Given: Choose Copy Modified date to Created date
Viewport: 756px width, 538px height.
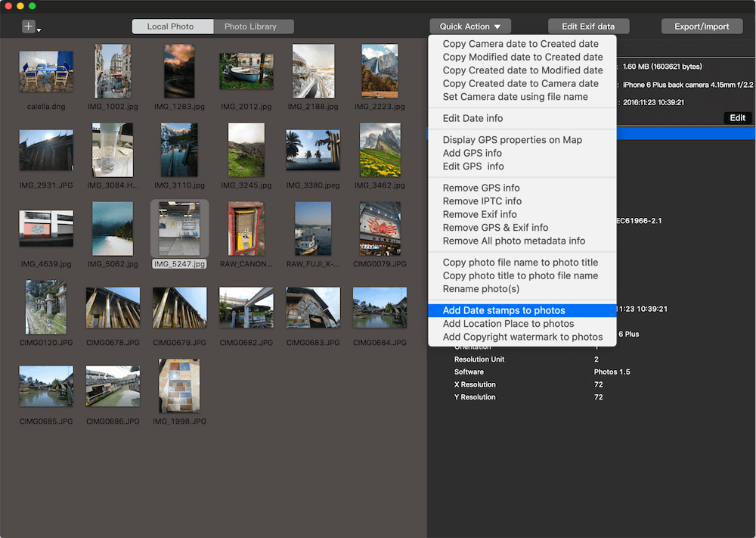Looking at the screenshot, I should pyautogui.click(x=522, y=57).
